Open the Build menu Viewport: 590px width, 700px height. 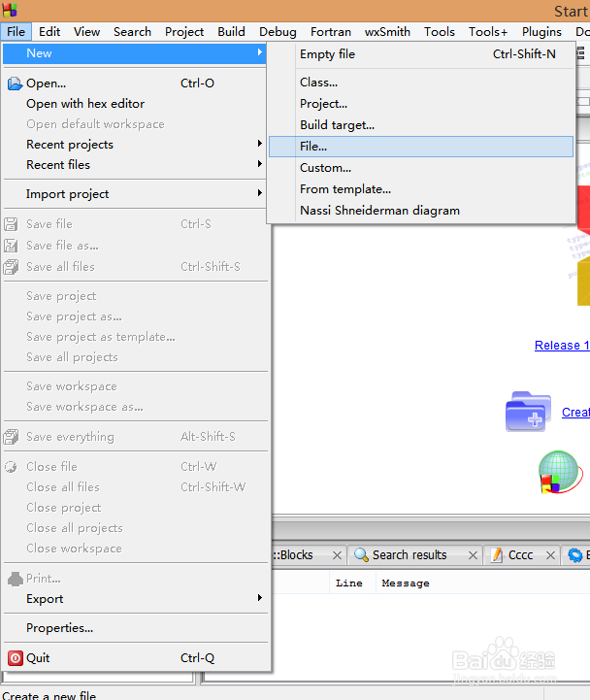231,32
